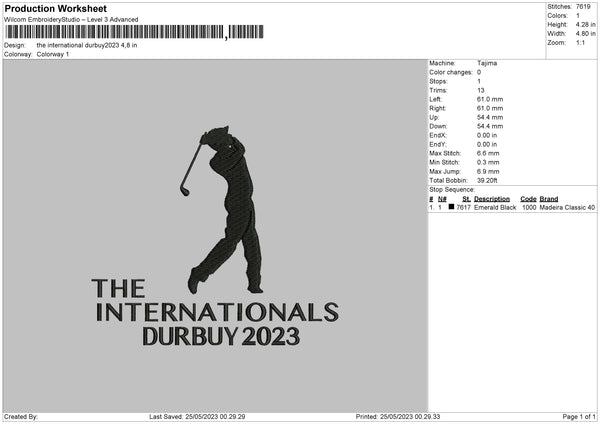Click the golfer silhouette embroidery preview

point(222,210)
